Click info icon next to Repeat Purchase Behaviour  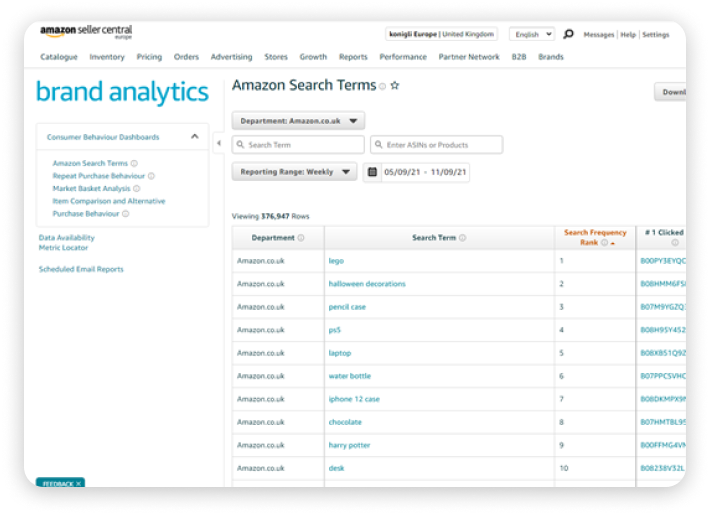[151, 176]
